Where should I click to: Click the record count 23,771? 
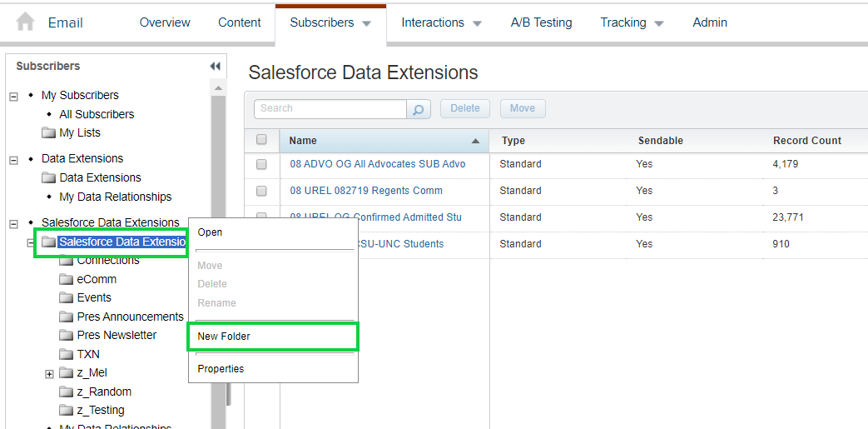point(788,217)
